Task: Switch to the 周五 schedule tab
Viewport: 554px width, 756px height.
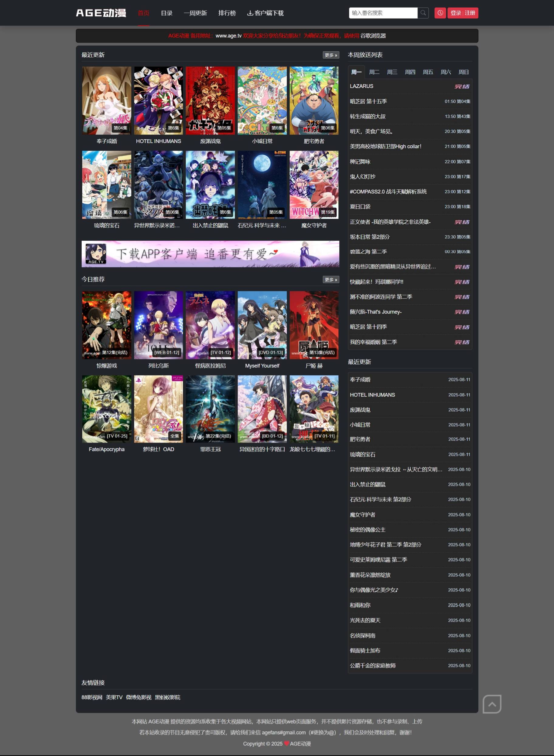Action: point(428,72)
